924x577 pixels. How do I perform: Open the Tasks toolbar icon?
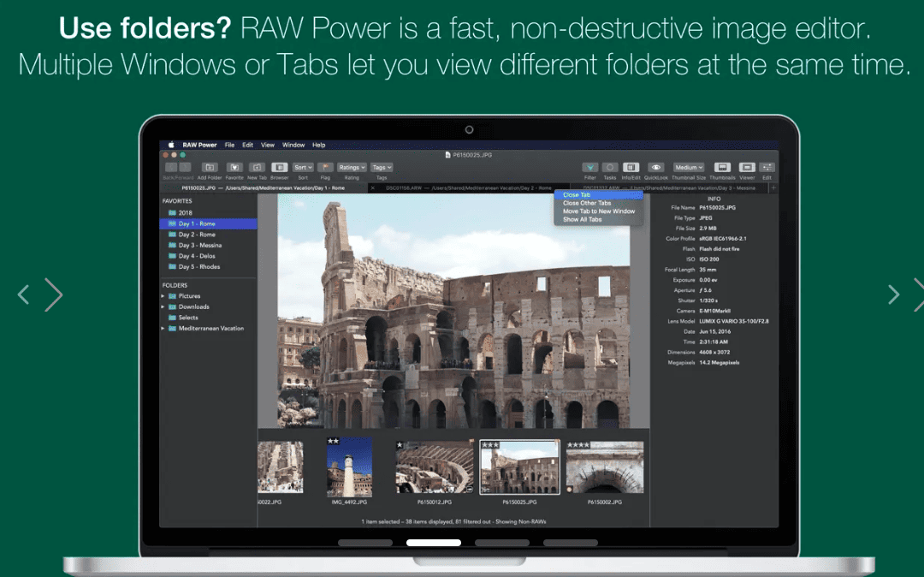click(610, 168)
